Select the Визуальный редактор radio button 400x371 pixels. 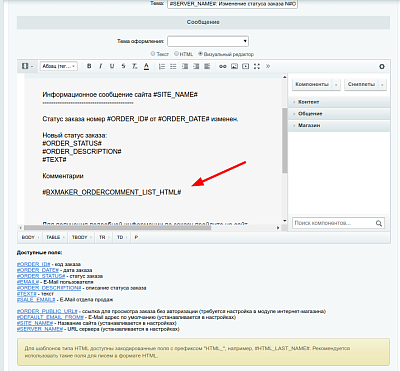coord(200,53)
